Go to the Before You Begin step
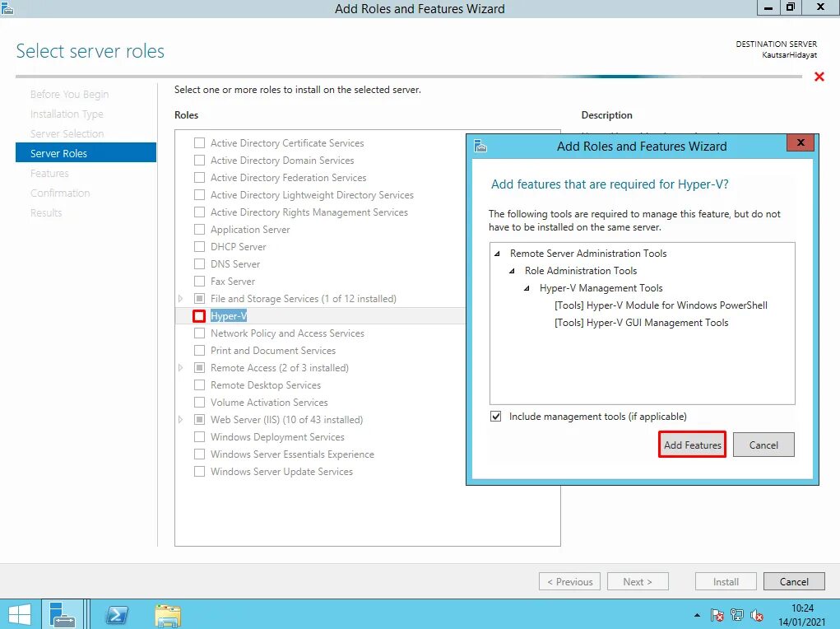 [x=70, y=95]
